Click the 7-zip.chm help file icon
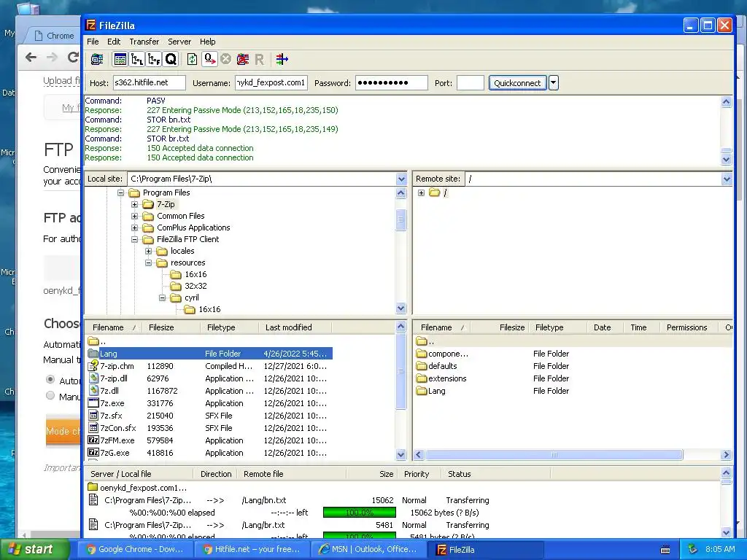747x560 pixels. tap(93, 366)
